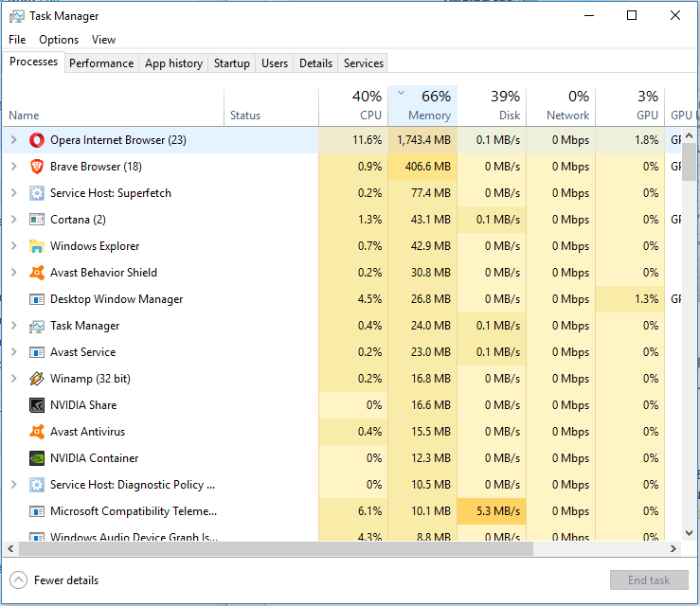The width and height of the screenshot is (700, 606).
Task: Sort processes by Memory column
Action: (422, 106)
